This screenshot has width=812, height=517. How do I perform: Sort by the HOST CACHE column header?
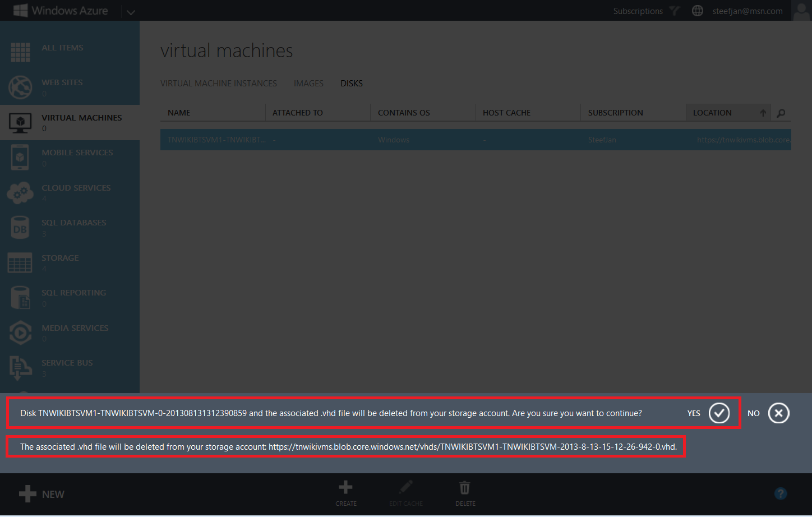[528, 113]
